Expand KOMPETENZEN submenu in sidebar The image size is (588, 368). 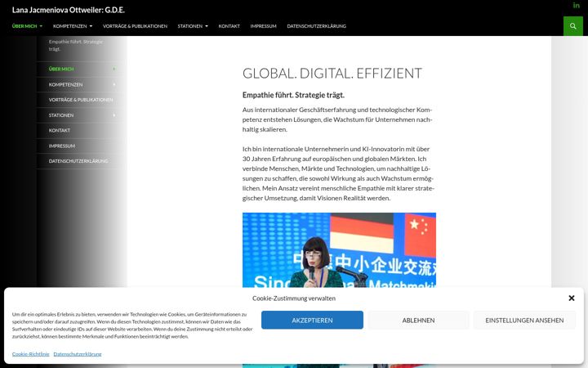coord(114,84)
